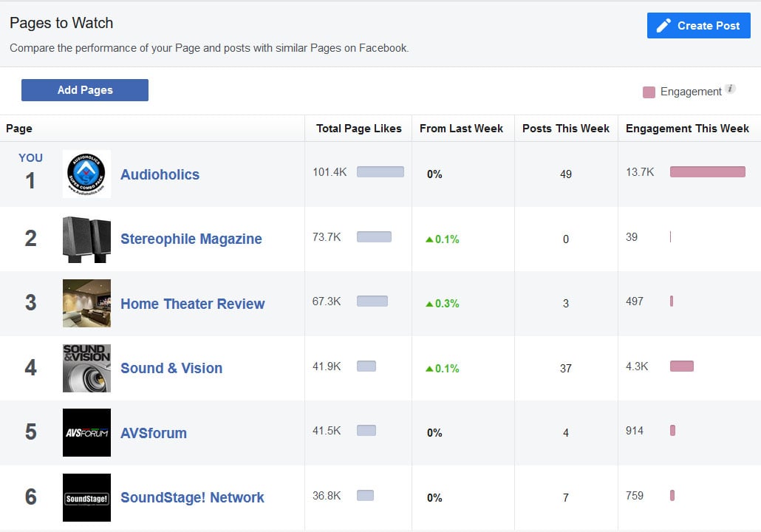
Task: Visit the AVSforum page link
Action: (154, 432)
